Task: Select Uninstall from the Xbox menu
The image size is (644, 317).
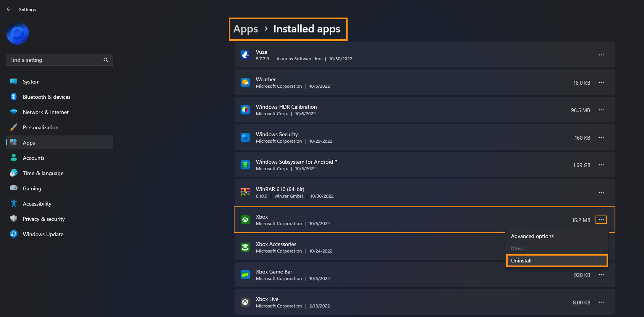Action: click(557, 261)
